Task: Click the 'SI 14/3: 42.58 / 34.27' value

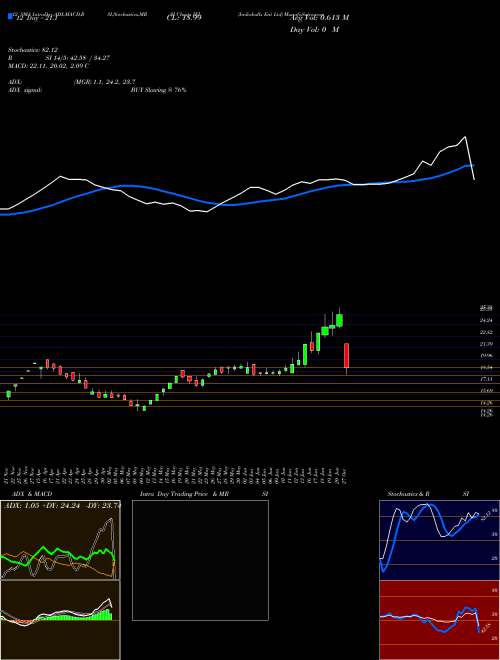Action: click(78, 58)
